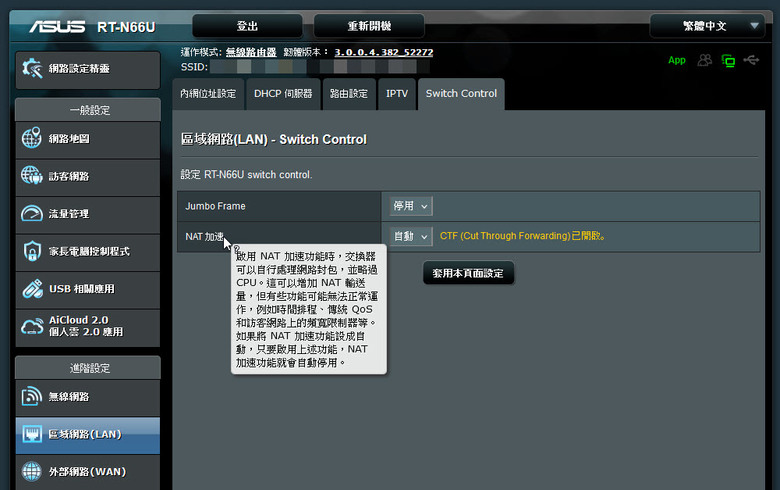Click the 無線路由器 operation mode link

251,52
